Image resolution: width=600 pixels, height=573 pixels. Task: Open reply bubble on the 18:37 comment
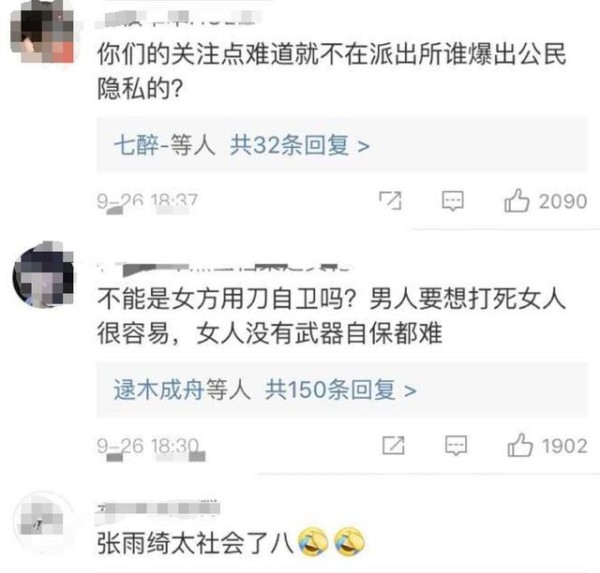click(453, 201)
